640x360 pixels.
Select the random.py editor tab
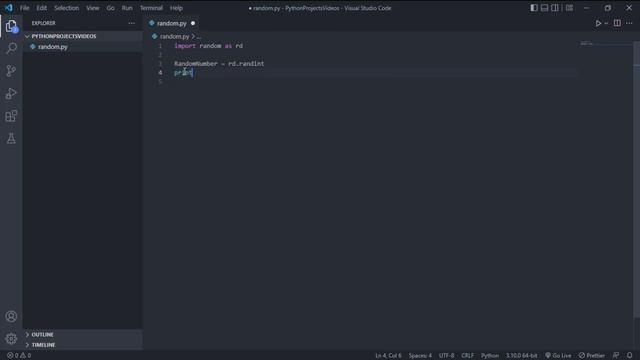pos(172,23)
